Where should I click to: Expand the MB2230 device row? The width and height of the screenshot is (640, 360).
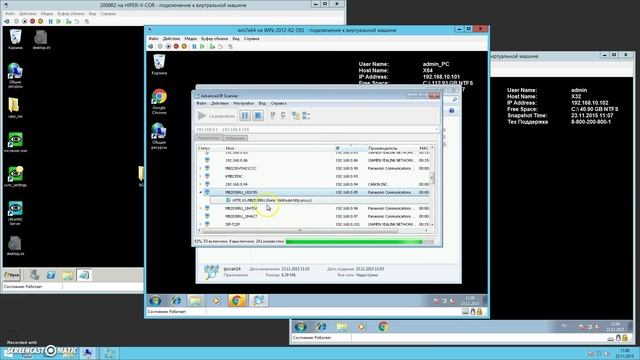point(200,168)
